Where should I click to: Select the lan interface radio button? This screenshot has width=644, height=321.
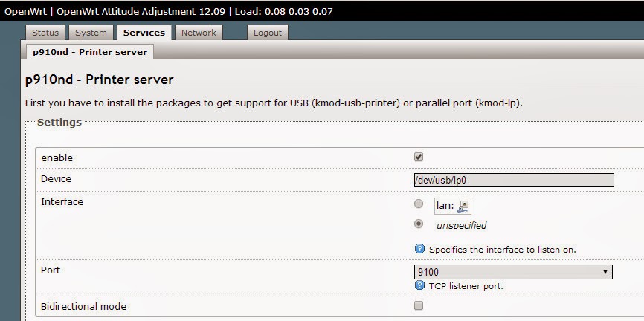419,204
